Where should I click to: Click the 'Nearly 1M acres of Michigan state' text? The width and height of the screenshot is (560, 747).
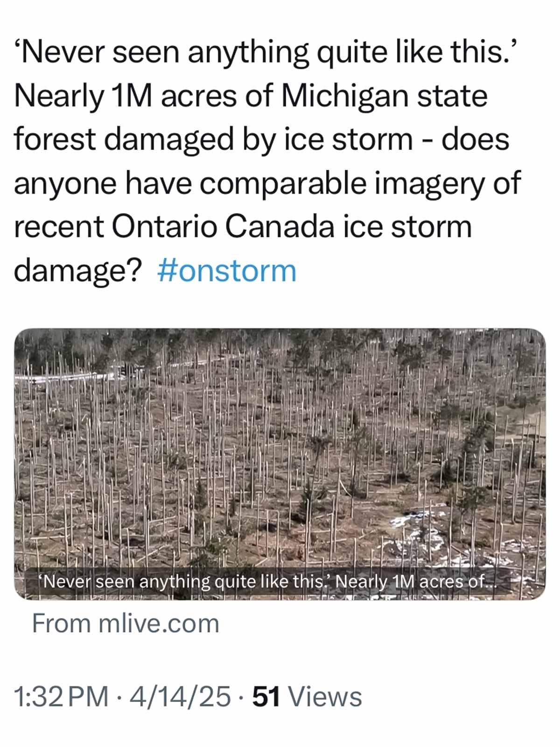[251, 96]
